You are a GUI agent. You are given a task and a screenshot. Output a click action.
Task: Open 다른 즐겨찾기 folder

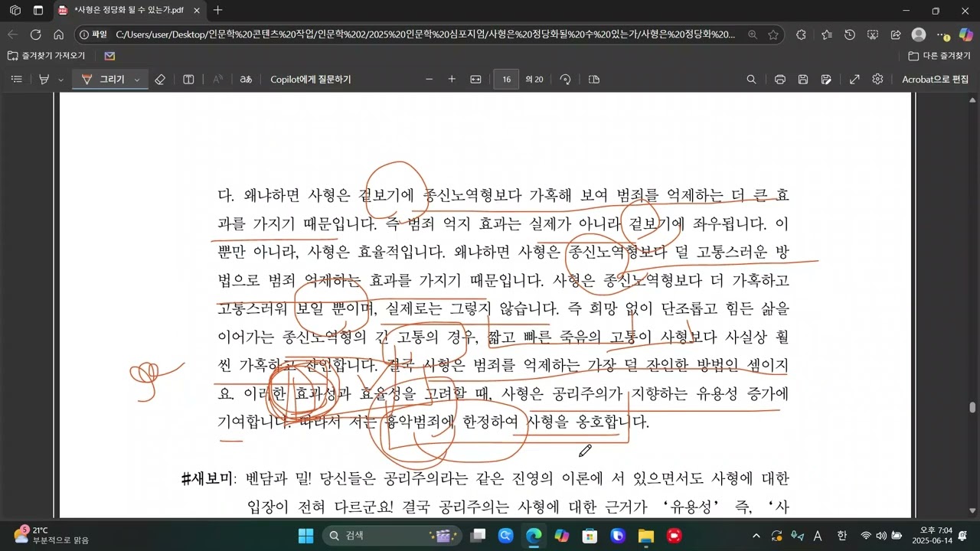pos(939,56)
